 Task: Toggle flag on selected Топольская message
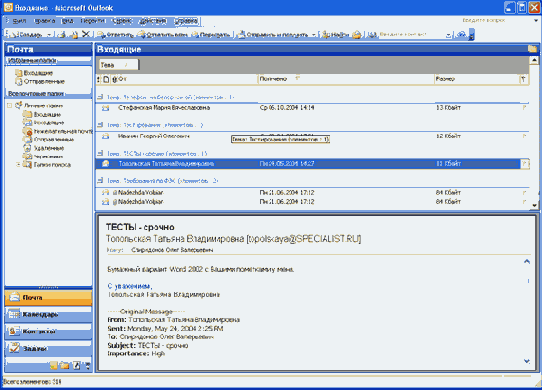click(524, 164)
